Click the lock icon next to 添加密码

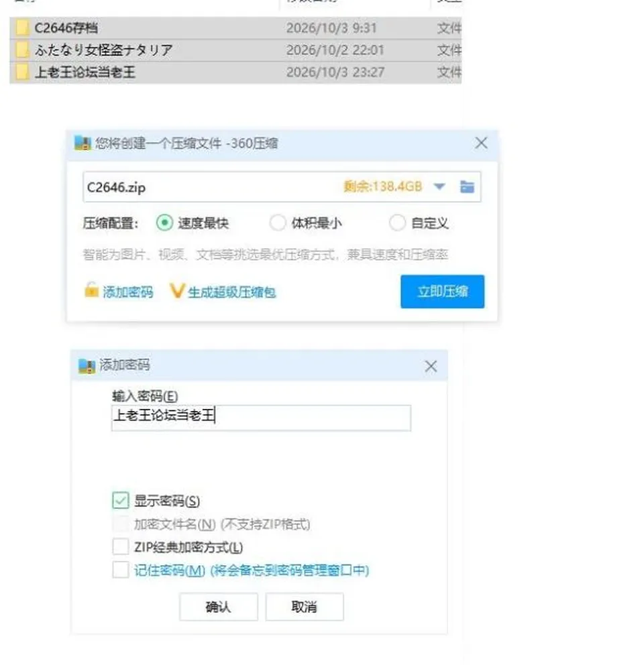(91, 290)
